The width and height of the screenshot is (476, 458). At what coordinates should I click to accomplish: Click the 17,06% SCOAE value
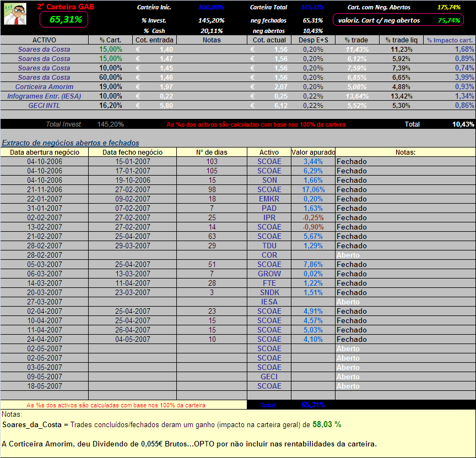coord(313,189)
